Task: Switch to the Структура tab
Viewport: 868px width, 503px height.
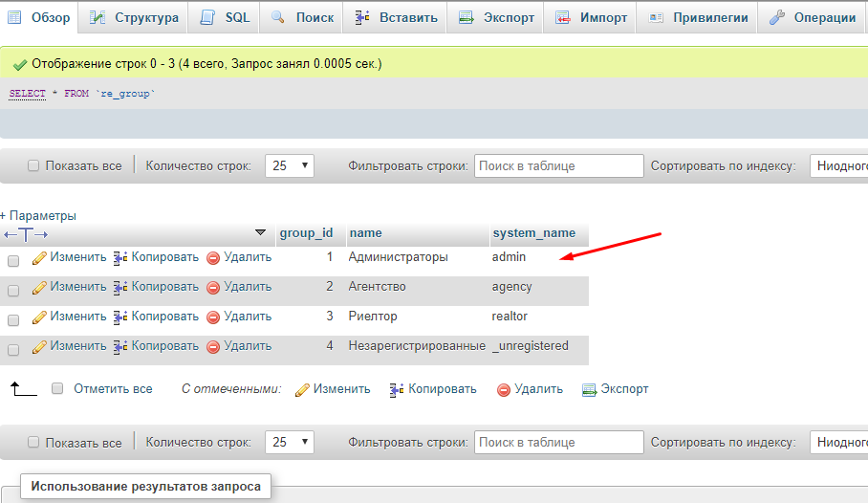Action: [135, 17]
